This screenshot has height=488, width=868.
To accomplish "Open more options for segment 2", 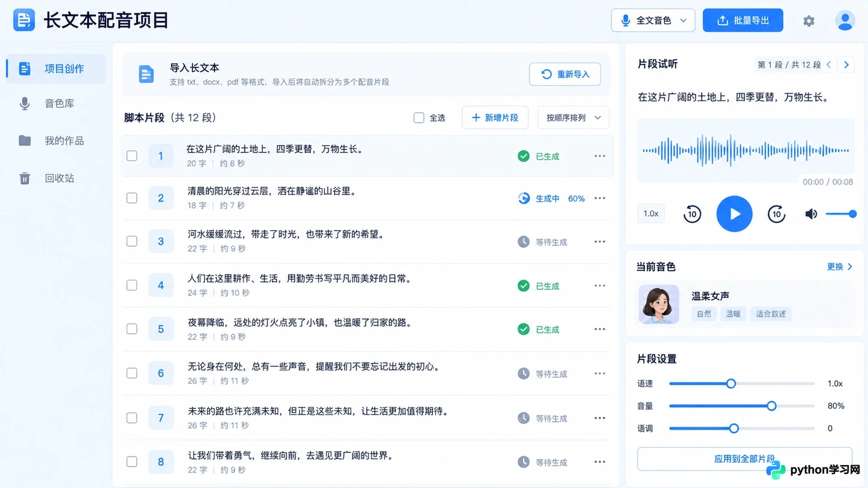I will [600, 198].
